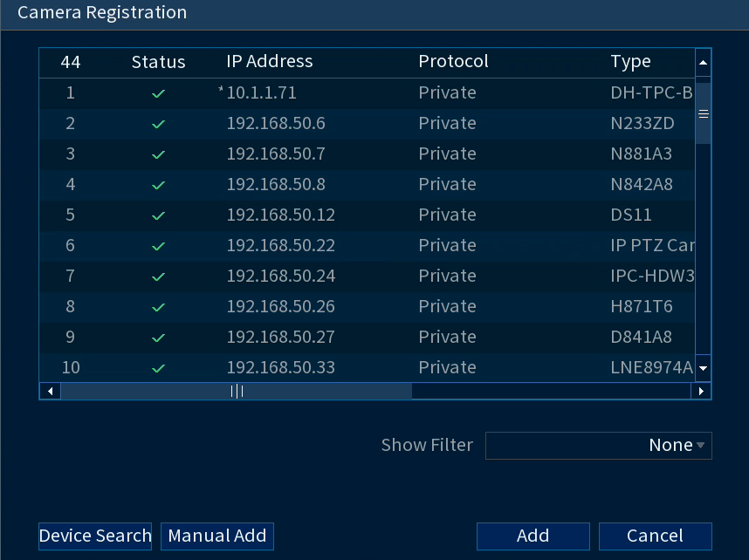Screen dimensions: 749x560
Task: Click the left arrow of the horizontal scrollbar
Action: (x=50, y=392)
